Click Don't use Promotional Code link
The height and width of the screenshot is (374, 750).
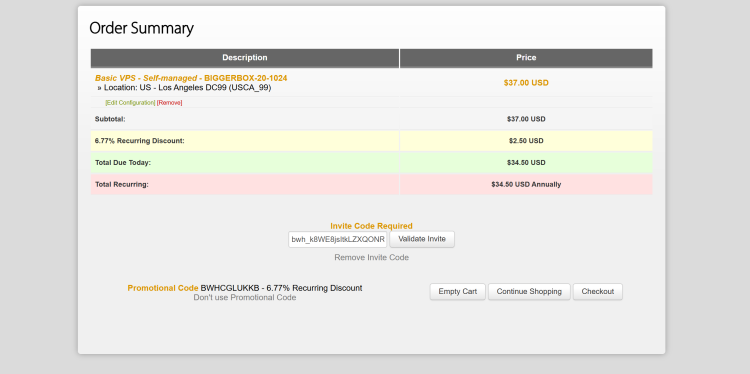pos(245,297)
